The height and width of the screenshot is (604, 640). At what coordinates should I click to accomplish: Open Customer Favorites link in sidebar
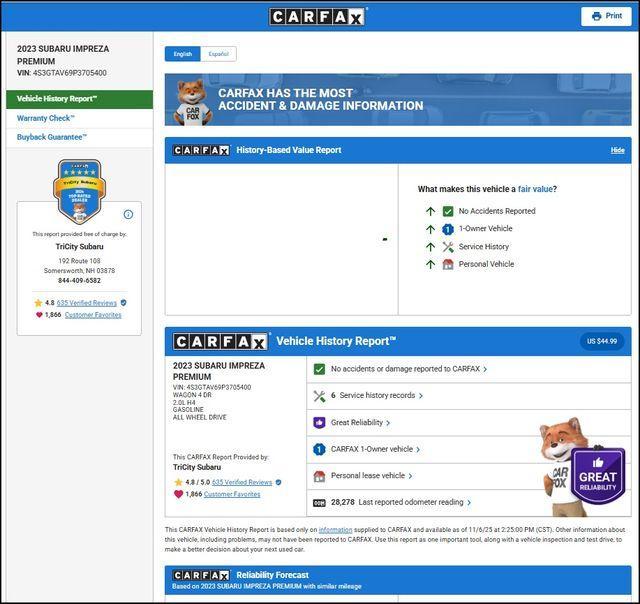point(93,315)
